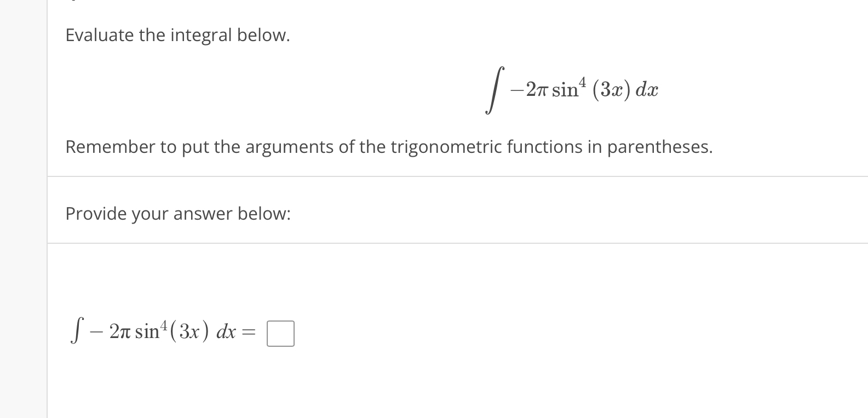Click the dx symbol in the problem integral
Screen dimensions: 868x418
tap(646, 90)
